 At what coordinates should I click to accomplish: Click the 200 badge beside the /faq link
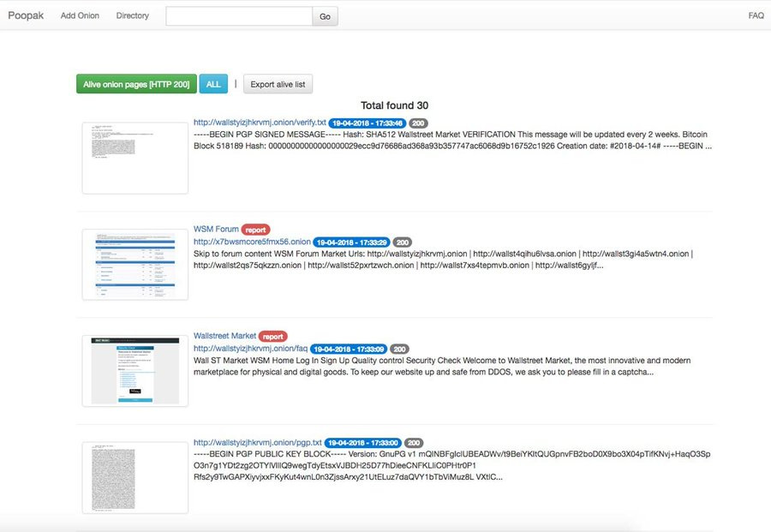point(399,349)
